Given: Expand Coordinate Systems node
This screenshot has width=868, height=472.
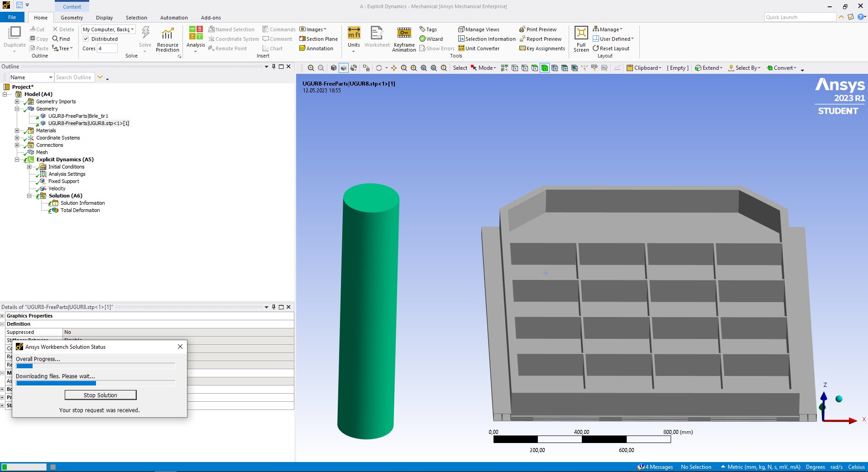Looking at the screenshot, I should coord(17,138).
